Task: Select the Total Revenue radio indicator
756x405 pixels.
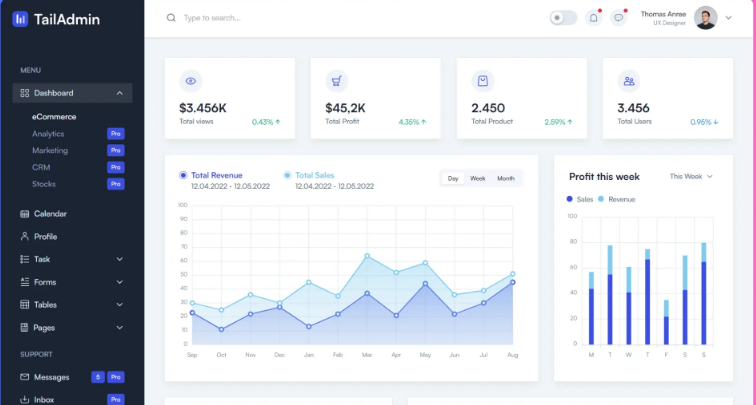Action: pos(183,175)
